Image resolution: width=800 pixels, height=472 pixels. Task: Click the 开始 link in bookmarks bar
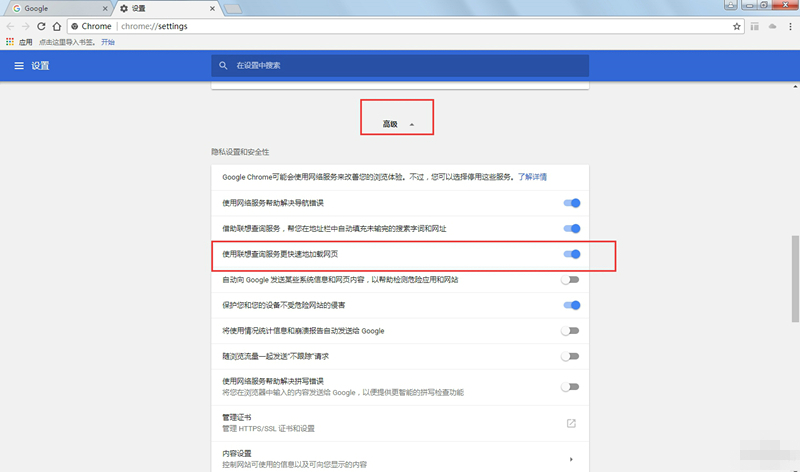coord(108,42)
